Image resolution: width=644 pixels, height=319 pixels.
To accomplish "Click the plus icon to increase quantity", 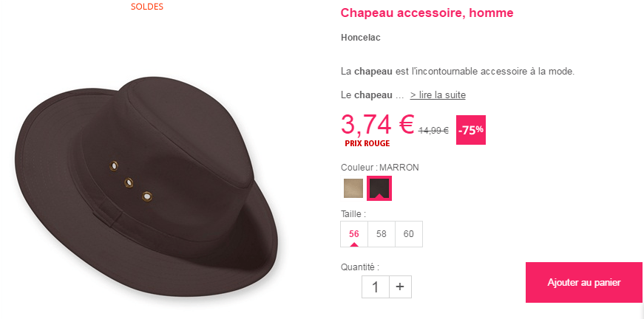I will pos(400,287).
